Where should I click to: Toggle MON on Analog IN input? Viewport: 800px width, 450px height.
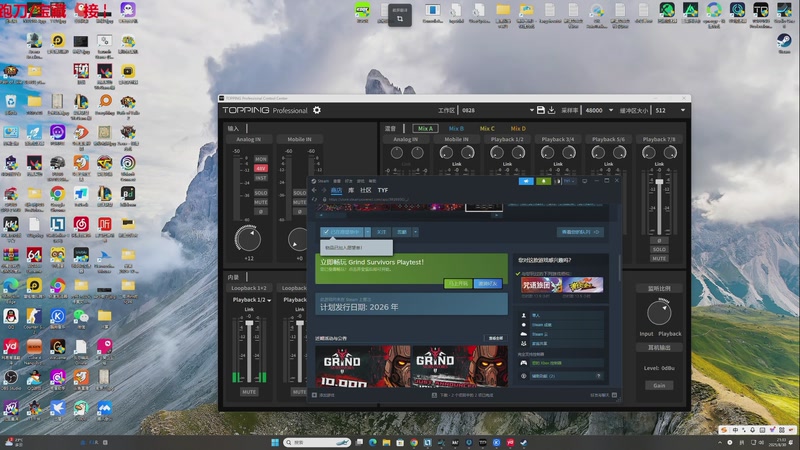pyautogui.click(x=261, y=159)
